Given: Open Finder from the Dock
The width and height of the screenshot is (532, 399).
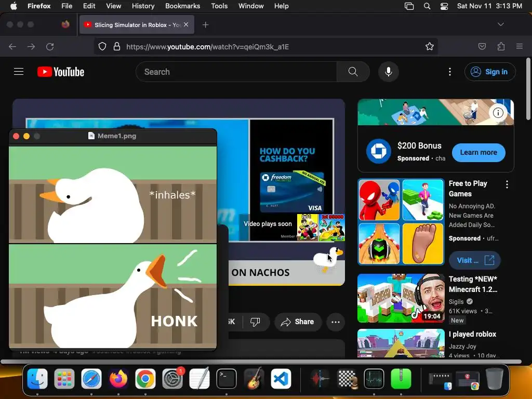Looking at the screenshot, I should [x=37, y=378].
